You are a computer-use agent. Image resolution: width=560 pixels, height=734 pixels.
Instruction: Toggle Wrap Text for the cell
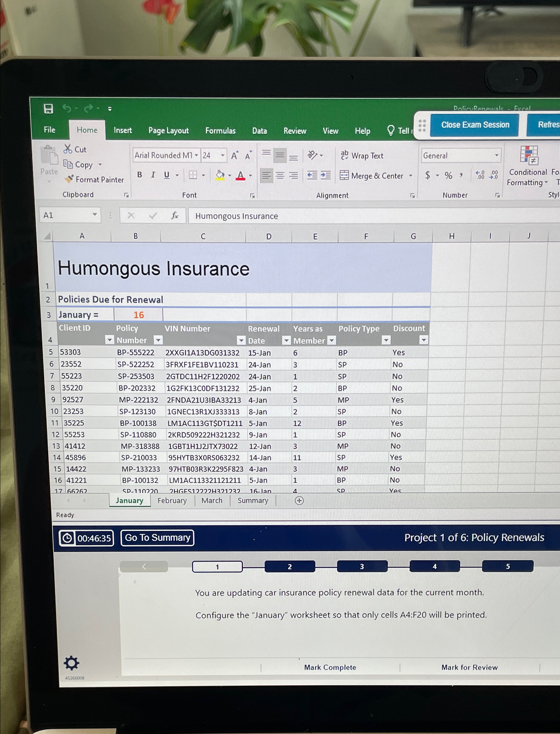(x=362, y=156)
